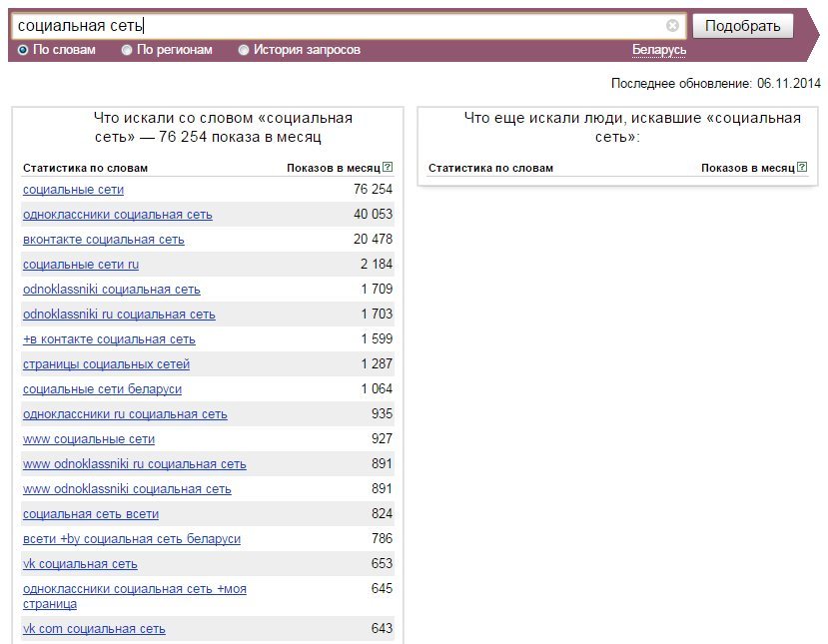Click Статистика по словам header in right panel
Image resolution: width=828 pixels, height=644 pixels.
coord(490,168)
